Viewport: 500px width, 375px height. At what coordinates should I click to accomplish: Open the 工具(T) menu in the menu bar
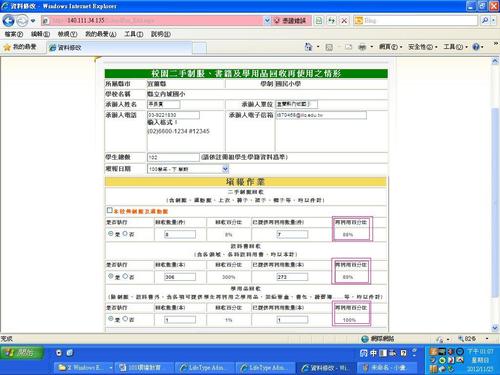(134, 34)
